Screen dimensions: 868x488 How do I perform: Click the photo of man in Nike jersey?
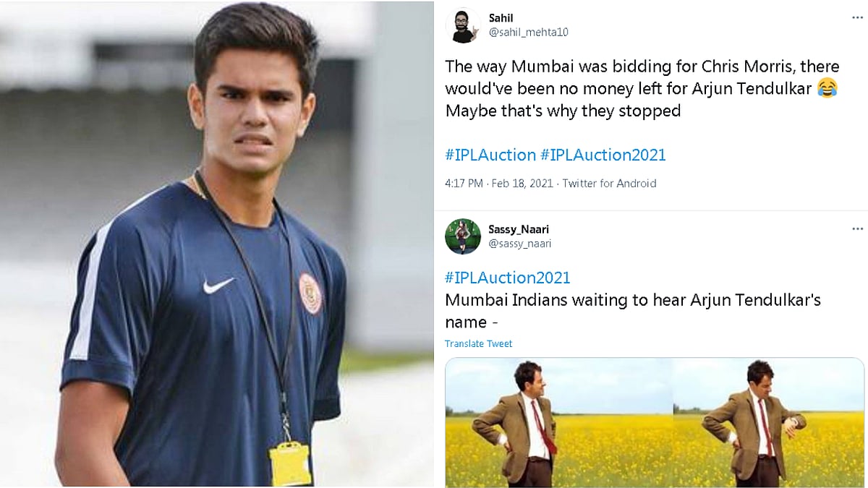[x=216, y=244]
